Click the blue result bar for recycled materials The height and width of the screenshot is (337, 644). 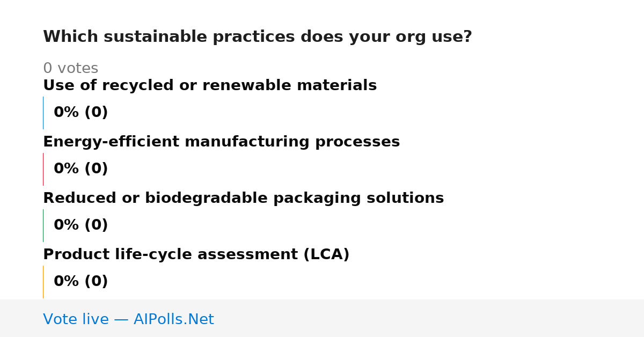(x=43, y=113)
